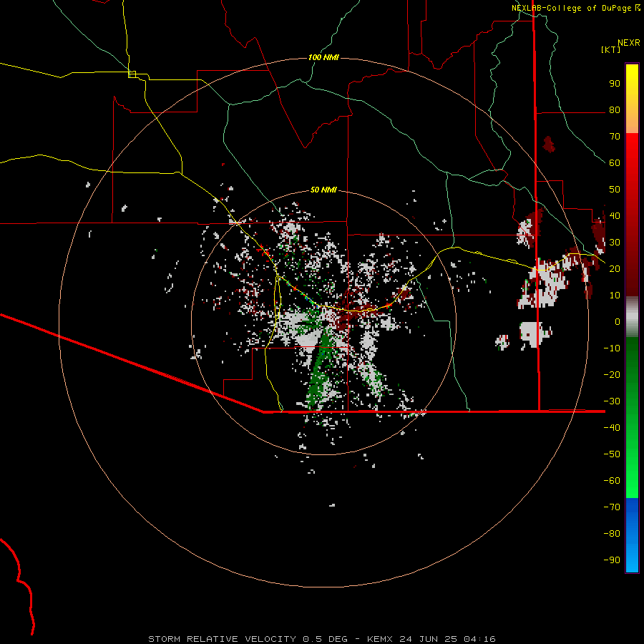The height and width of the screenshot is (644, 644).
Task: Click the 20 value on the velocity scale
Action: [615, 268]
